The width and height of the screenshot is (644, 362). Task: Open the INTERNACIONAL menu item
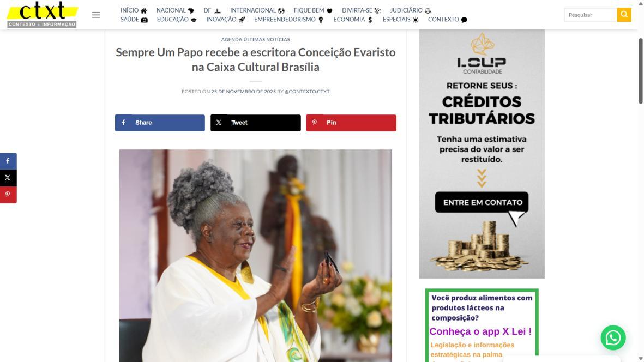(x=257, y=10)
